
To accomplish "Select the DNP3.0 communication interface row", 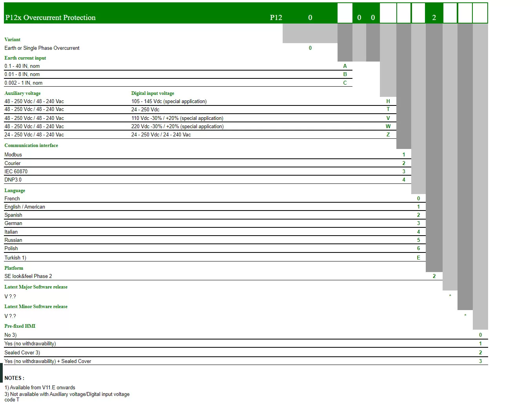I will (x=207, y=180).
